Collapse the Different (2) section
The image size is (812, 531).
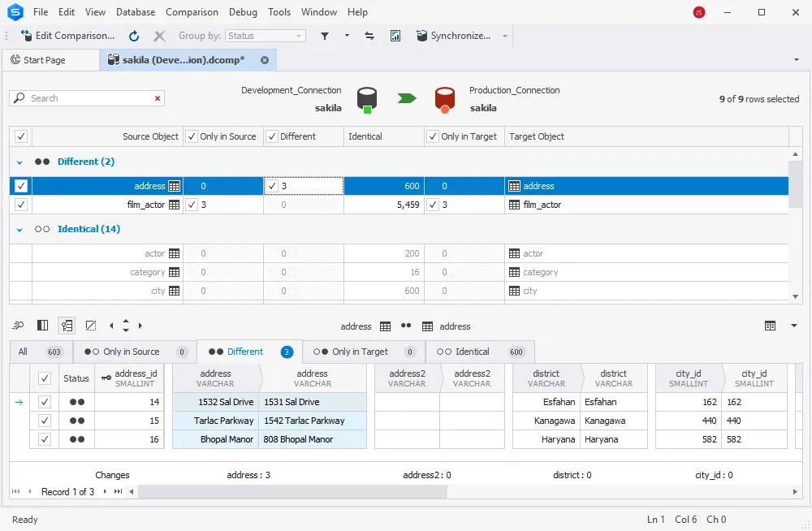tap(19, 162)
